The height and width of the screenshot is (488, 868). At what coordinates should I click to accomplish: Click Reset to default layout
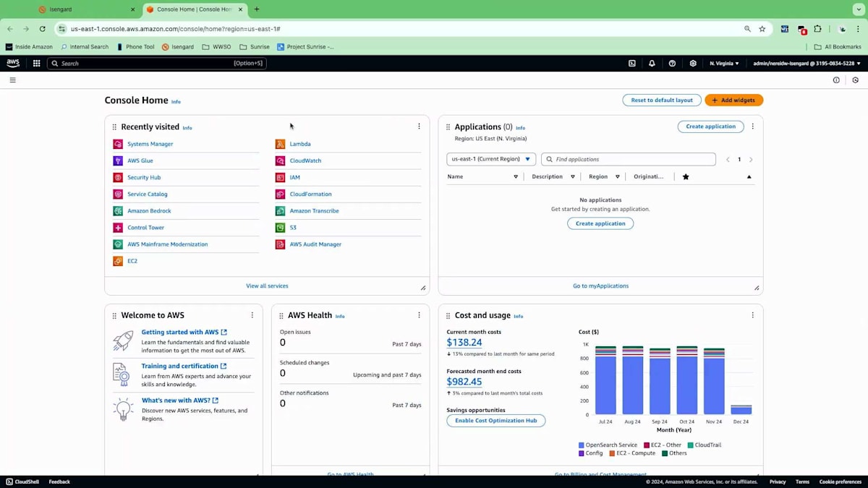click(662, 100)
